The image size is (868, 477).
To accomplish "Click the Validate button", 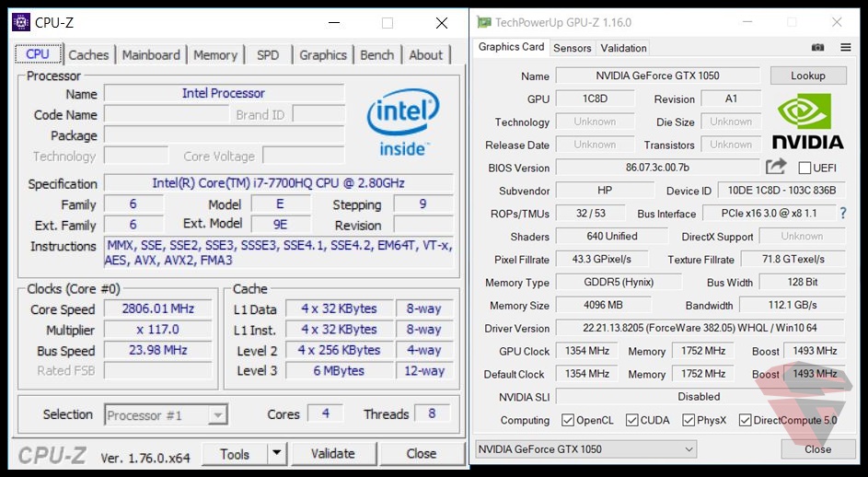I will click(332, 454).
